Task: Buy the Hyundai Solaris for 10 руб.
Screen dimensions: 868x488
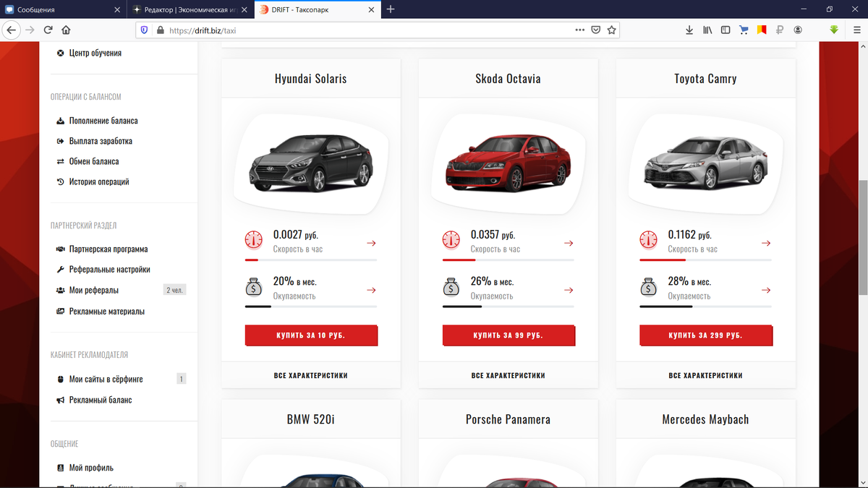Action: pos(311,335)
